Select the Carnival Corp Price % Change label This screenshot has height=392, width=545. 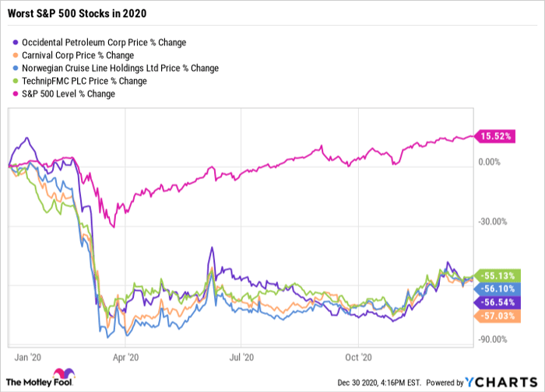pyautogui.click(x=78, y=55)
